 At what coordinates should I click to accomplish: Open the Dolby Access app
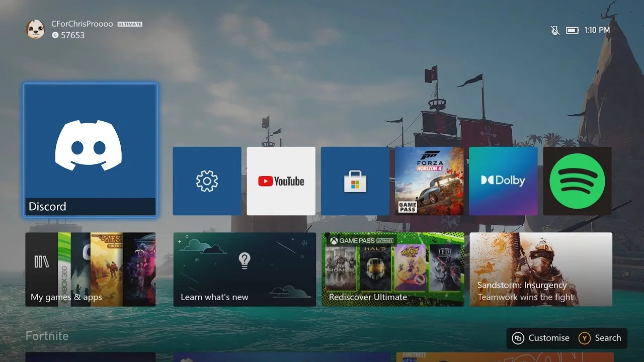(x=503, y=181)
